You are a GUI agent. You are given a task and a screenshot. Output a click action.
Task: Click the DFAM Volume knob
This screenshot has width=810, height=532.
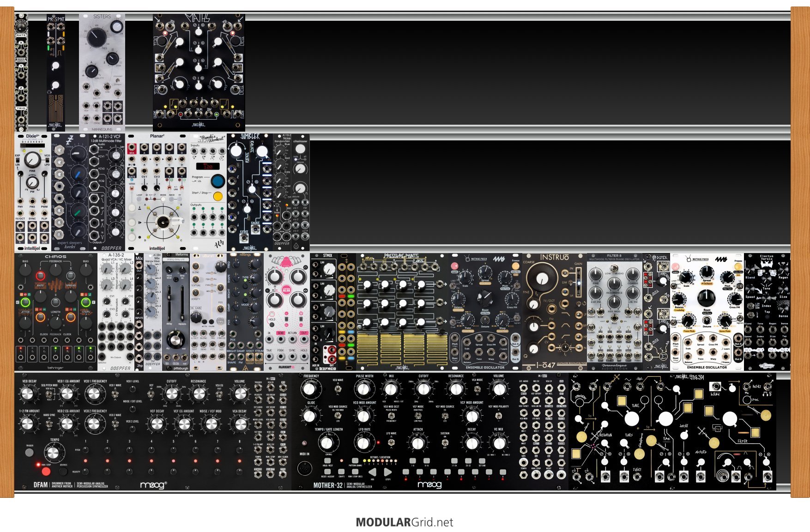(x=240, y=393)
